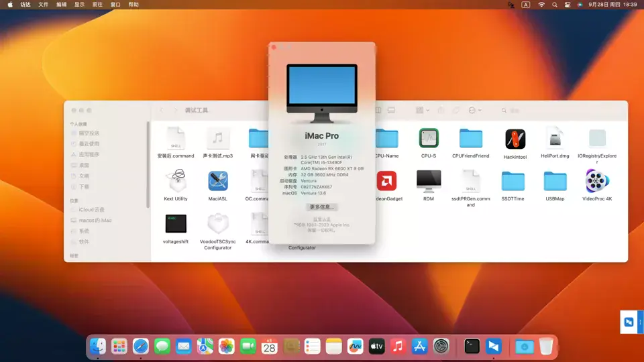Select 桌面 in Finder sidebar
This screenshot has width=644, height=362.
[x=84, y=165]
